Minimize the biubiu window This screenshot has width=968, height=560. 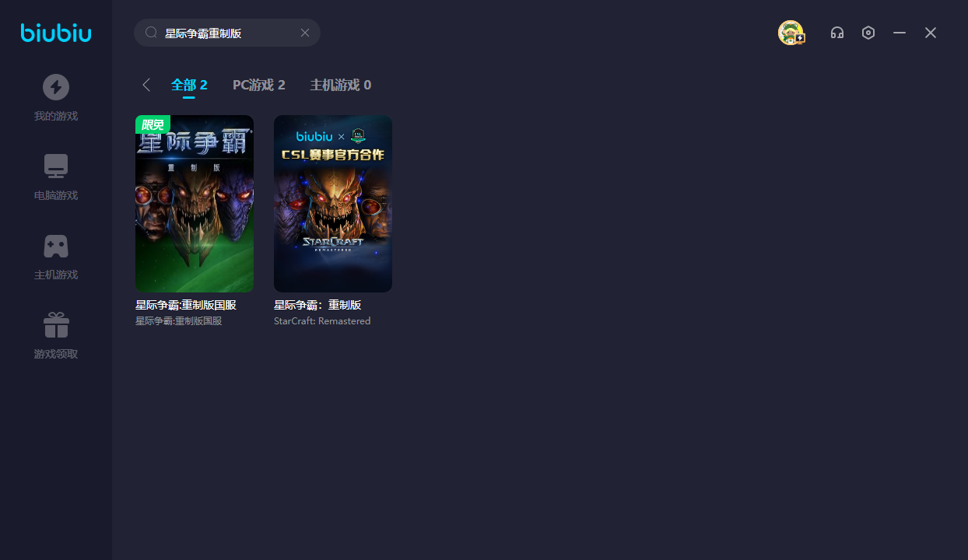pyautogui.click(x=900, y=33)
